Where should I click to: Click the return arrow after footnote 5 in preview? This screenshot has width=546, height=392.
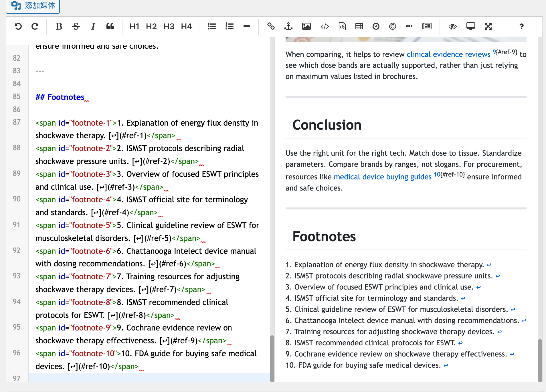pyautogui.click(x=513, y=310)
